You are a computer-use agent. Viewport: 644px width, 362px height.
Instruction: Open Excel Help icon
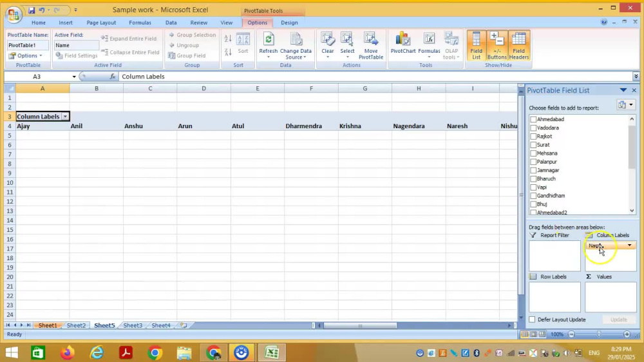604,22
